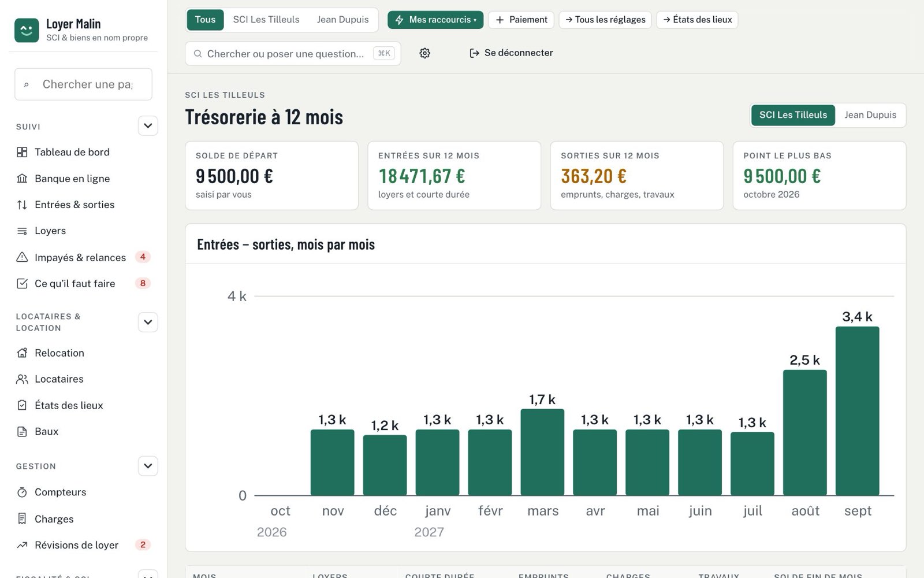This screenshot has width=924, height=578.
Task: Click the Révisions de loyer trend icon
Action: click(22, 545)
